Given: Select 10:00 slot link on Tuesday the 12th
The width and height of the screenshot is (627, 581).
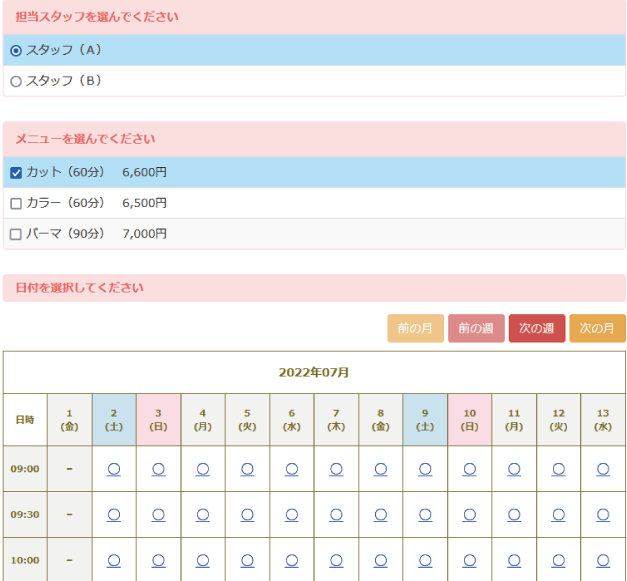Looking at the screenshot, I should pos(558,560).
